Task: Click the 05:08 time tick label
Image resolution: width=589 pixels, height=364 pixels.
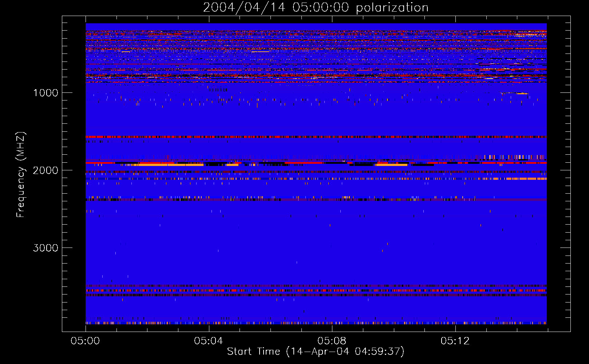Action: coord(332,341)
